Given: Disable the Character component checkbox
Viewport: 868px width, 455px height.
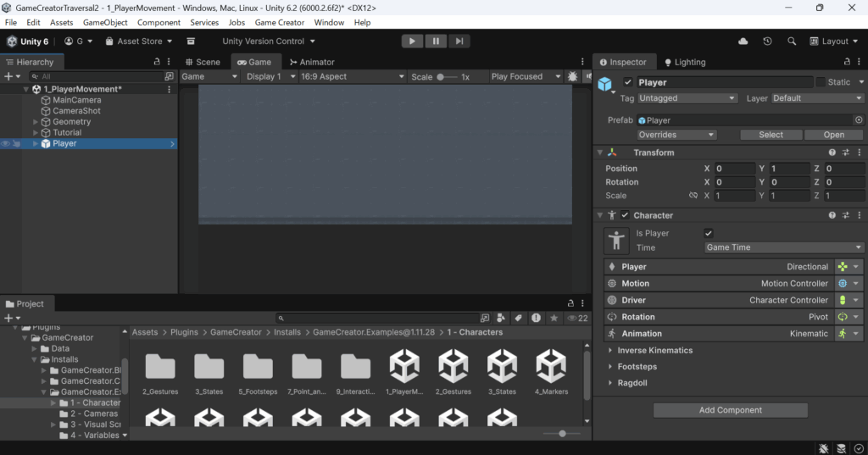Looking at the screenshot, I should tap(625, 215).
